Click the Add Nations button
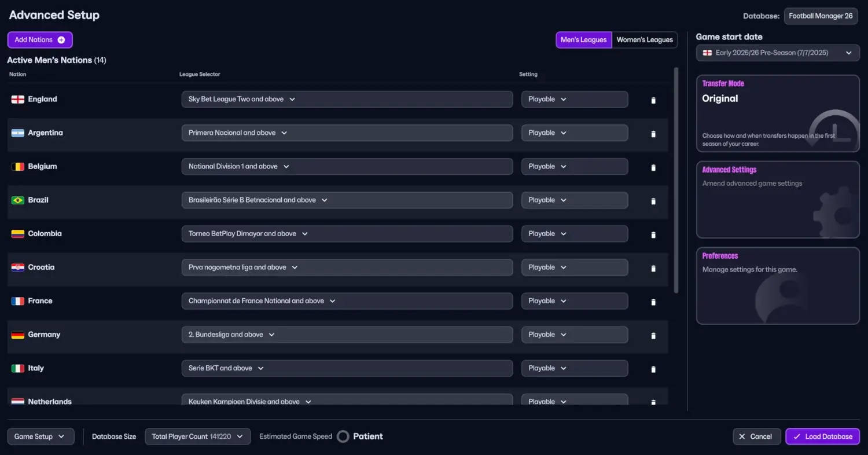The height and width of the screenshot is (455, 868). (40, 40)
